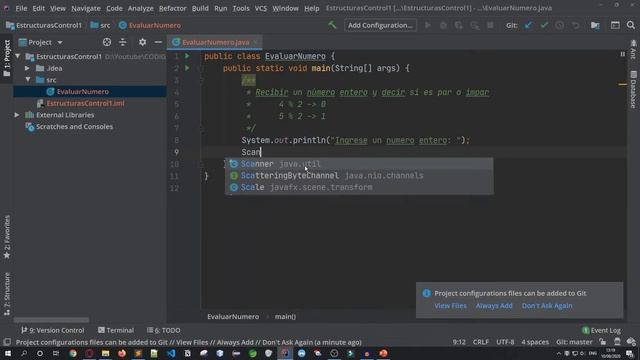Open the Ant side tool window
Image resolution: width=640 pixels, height=360 pixels.
(633, 50)
